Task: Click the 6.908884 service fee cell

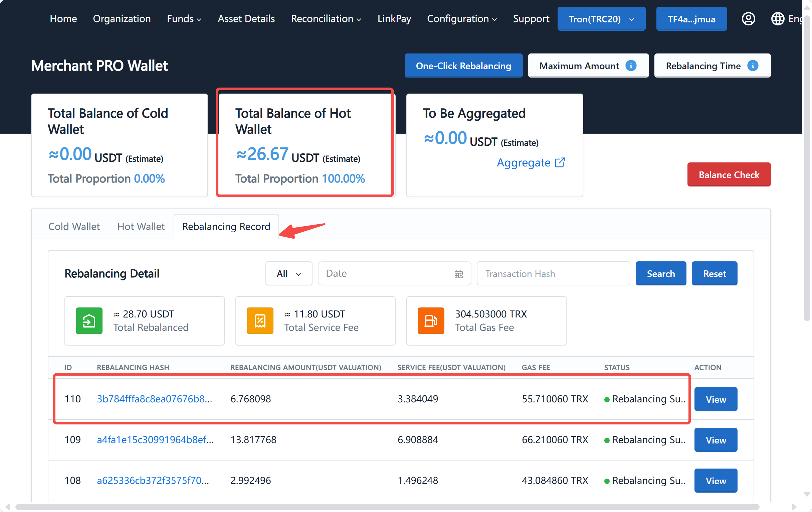Action: [x=418, y=440]
